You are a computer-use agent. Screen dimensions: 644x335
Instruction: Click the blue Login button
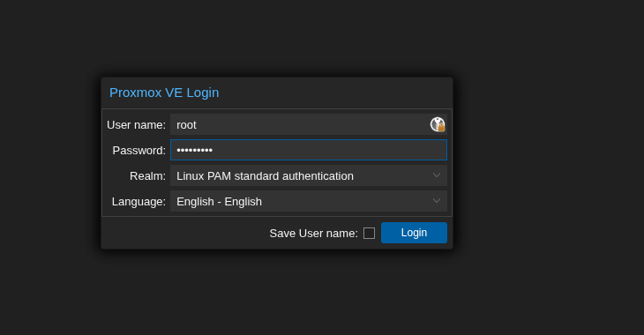pyautogui.click(x=414, y=233)
